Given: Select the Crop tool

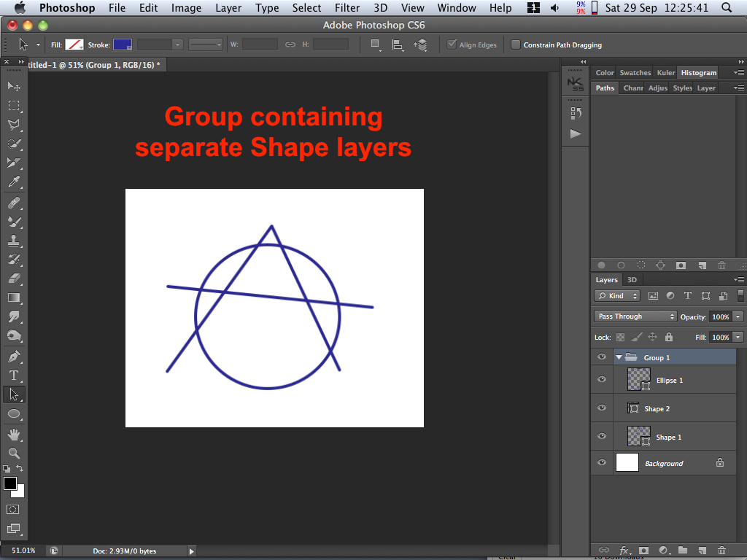Looking at the screenshot, I should pos(13,163).
